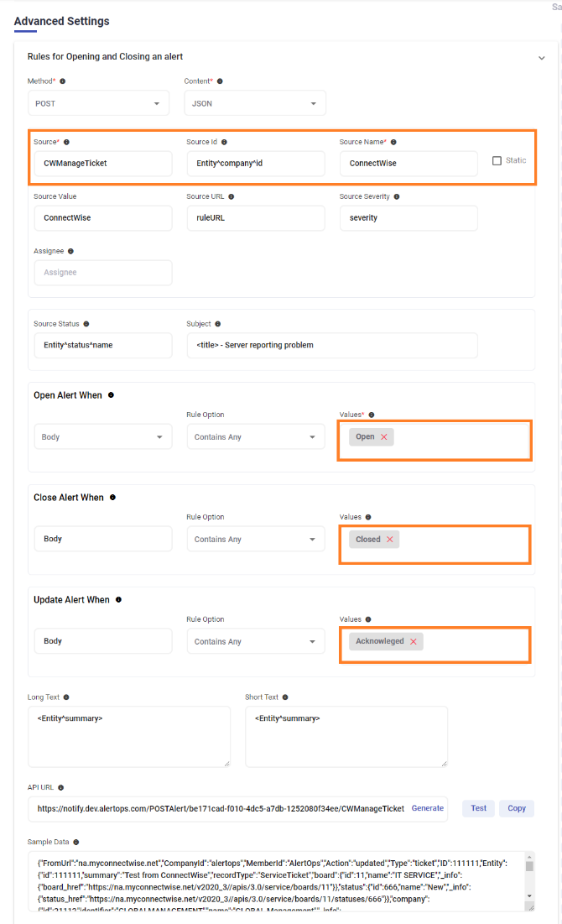This screenshot has height=924, width=562.
Task: Click the Generate link beside API URL
Action: (427, 808)
